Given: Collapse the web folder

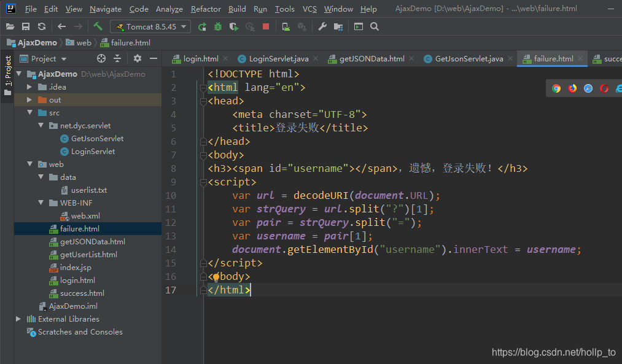Looking at the screenshot, I should [29, 164].
